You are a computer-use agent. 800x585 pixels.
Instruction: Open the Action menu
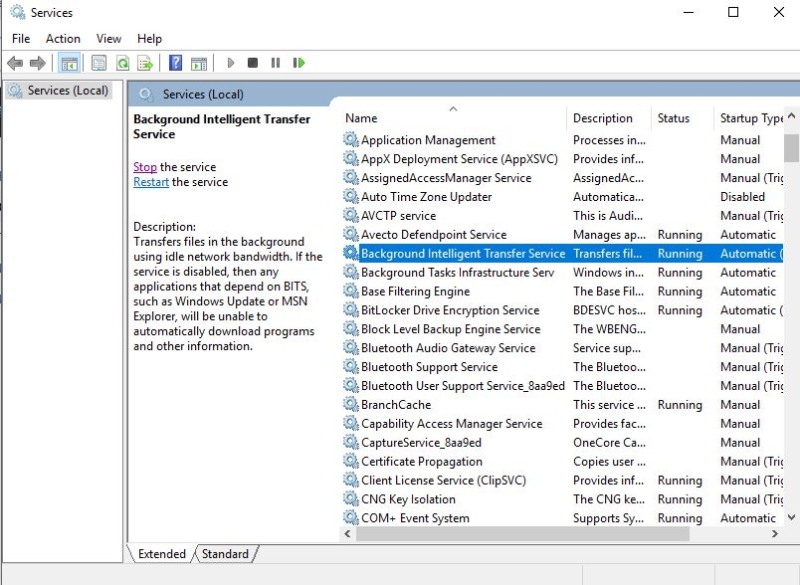click(63, 38)
